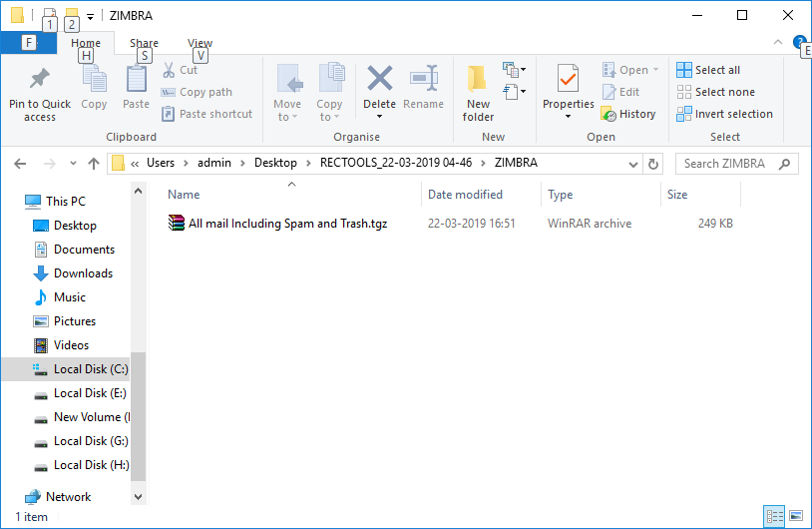The image size is (812, 529).
Task: Click Pin to Quick access icon
Action: point(39,79)
